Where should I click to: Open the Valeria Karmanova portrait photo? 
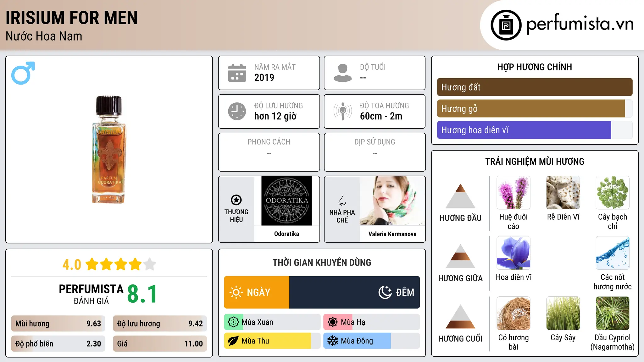(x=392, y=200)
